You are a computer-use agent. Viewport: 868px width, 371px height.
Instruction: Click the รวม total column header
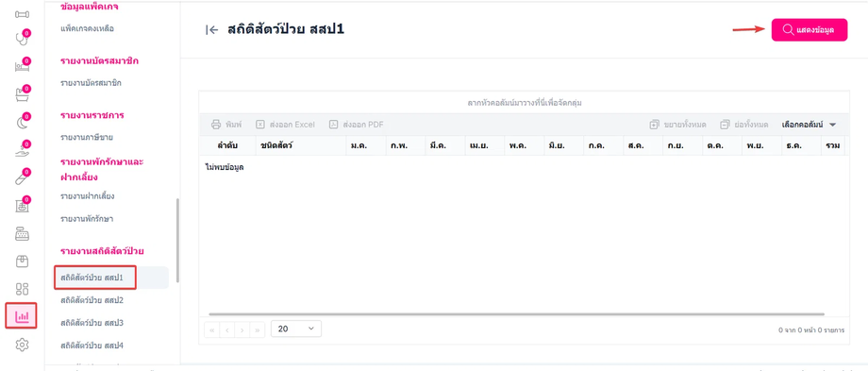(832, 146)
